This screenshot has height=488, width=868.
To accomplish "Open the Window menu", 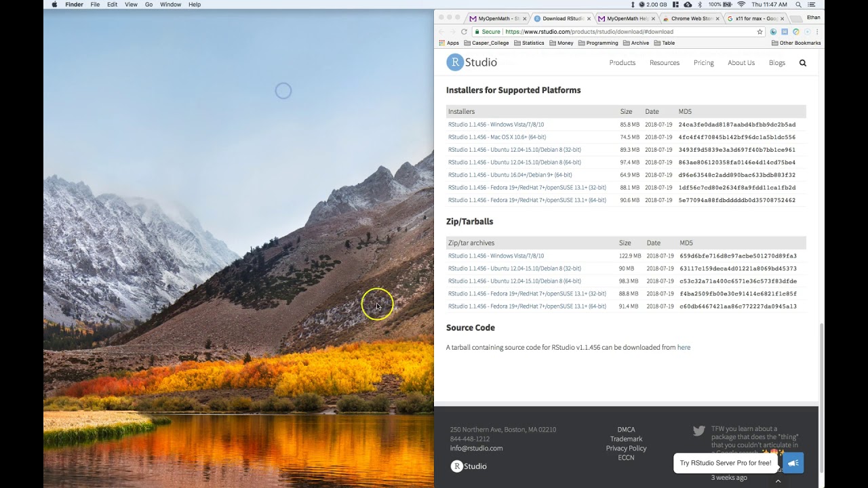I will click(x=170, y=5).
